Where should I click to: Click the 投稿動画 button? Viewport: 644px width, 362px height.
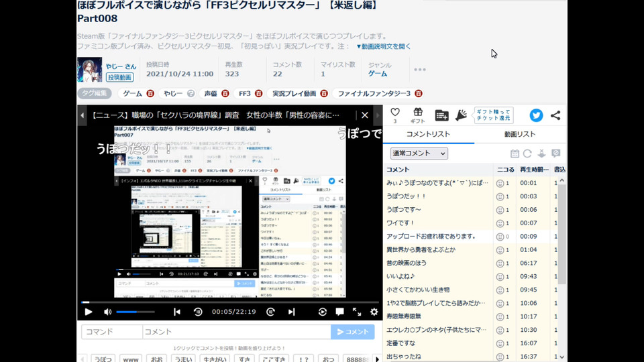point(119,77)
